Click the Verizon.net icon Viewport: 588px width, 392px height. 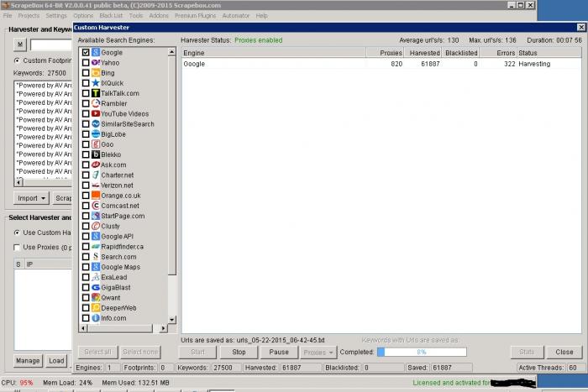tap(96, 186)
